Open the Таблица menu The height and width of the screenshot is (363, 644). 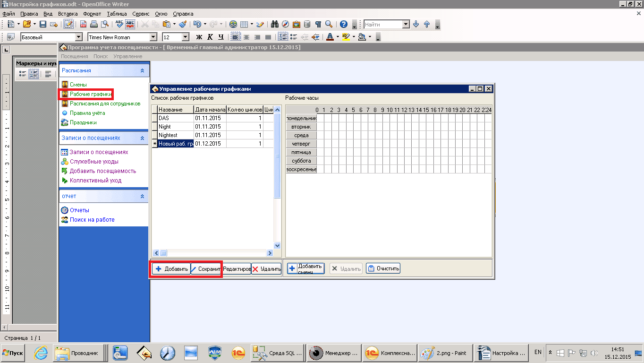[x=117, y=14]
